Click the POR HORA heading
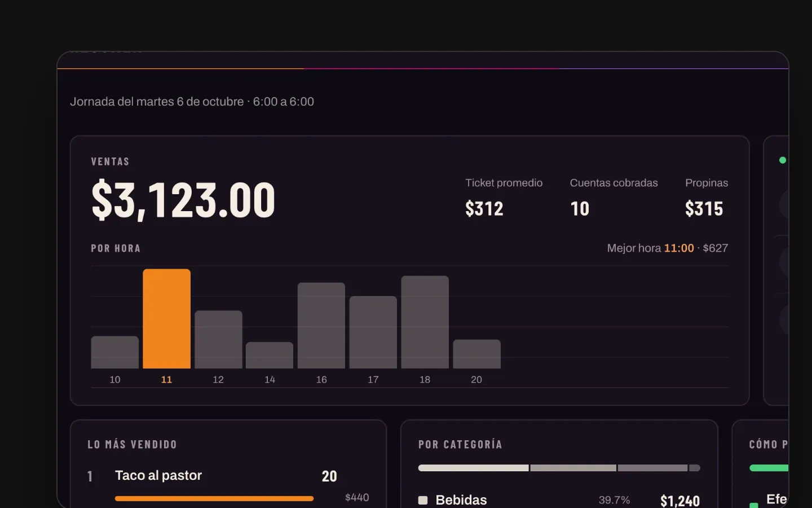This screenshot has width=812, height=508. coord(116,248)
